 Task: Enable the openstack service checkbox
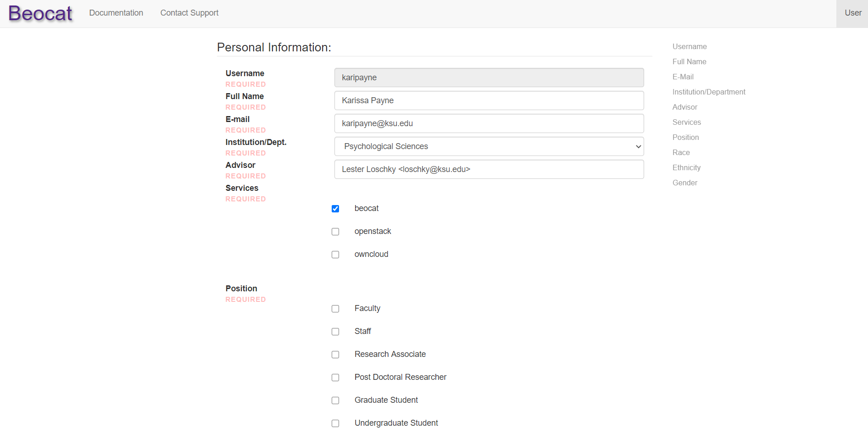click(x=335, y=232)
